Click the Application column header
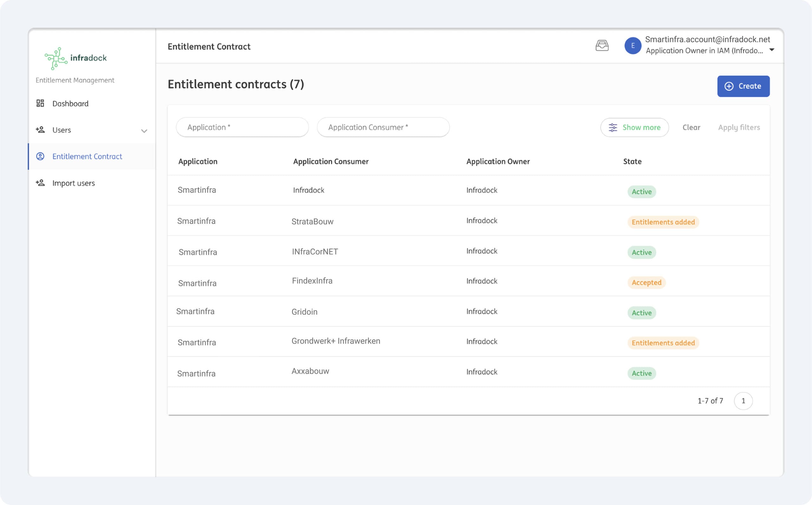The height and width of the screenshot is (505, 812). [198, 162]
